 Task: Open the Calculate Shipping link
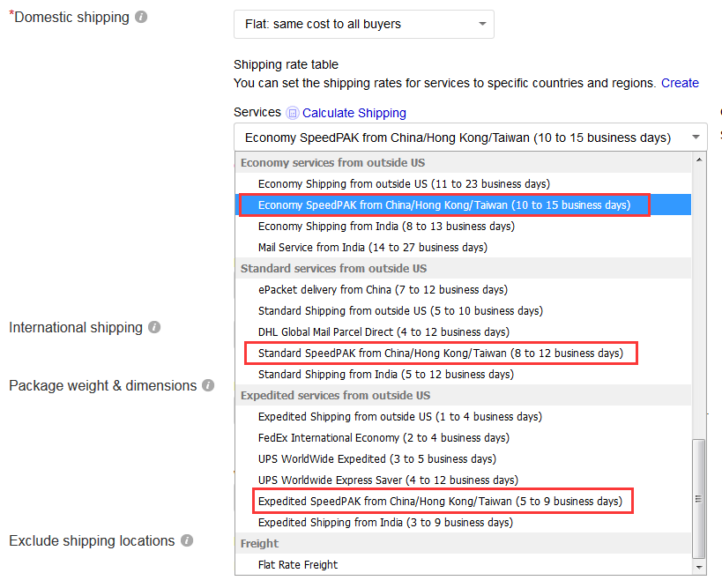354,113
